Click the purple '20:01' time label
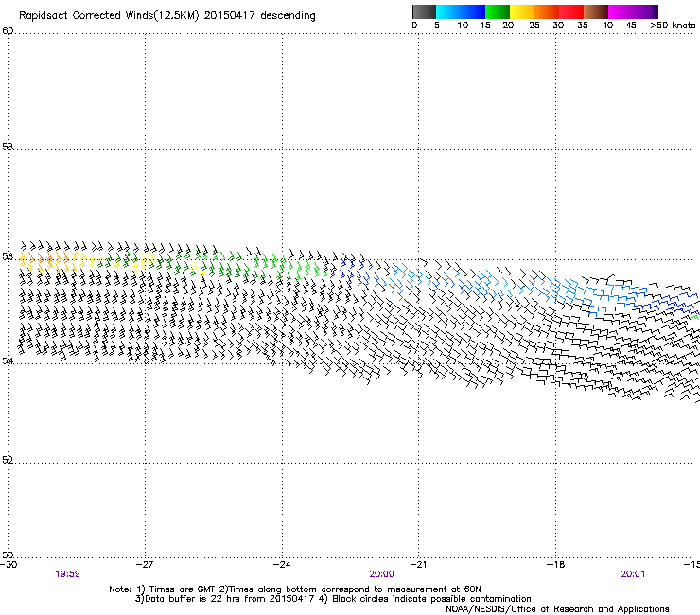This screenshot has width=700, height=615. [633, 574]
